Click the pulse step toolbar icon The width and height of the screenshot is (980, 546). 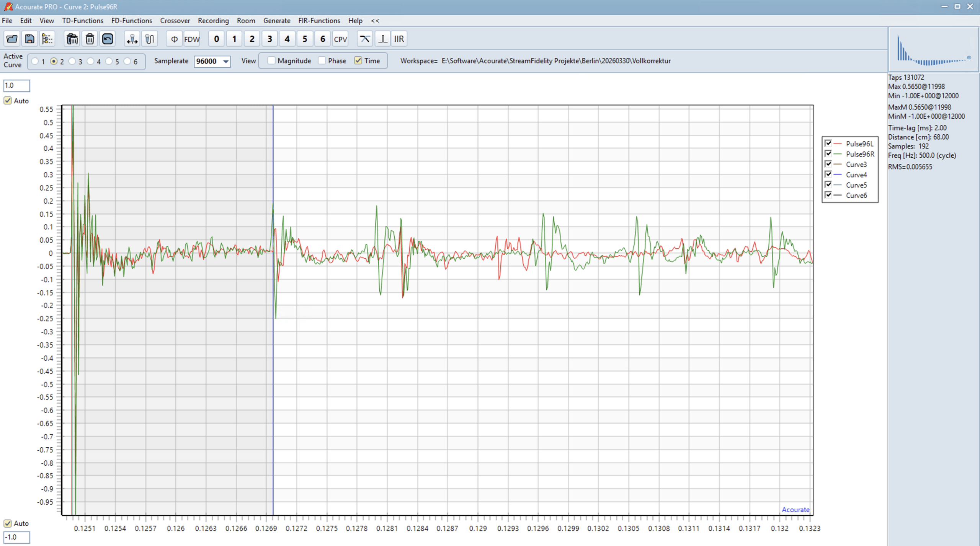click(x=382, y=39)
